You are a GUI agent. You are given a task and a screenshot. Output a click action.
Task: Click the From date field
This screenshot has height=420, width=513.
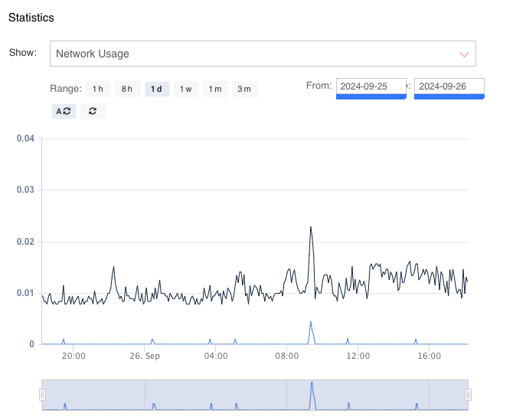[371, 86]
